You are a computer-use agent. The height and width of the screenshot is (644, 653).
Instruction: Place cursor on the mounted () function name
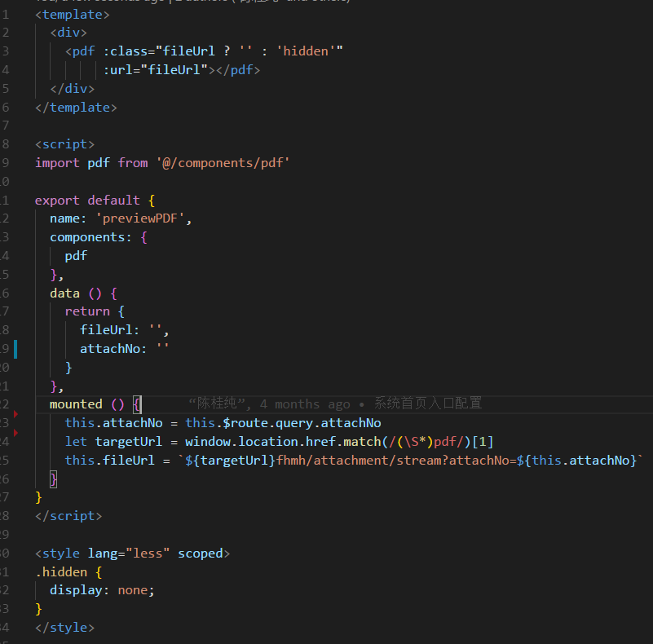coord(76,404)
